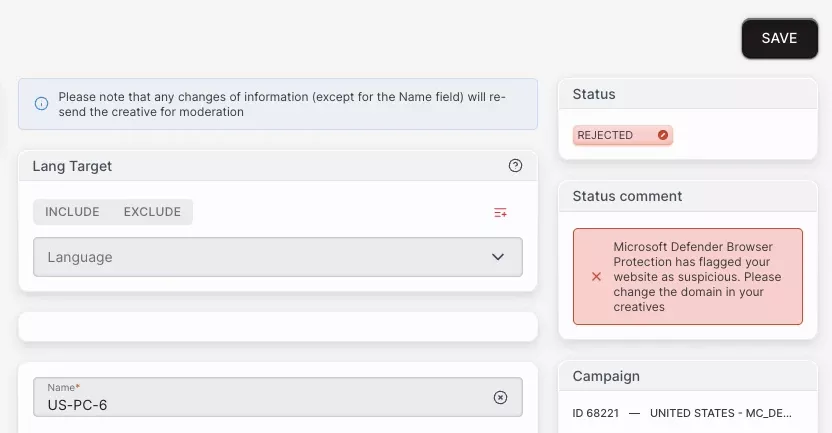Click the Status panel heading
Viewport: 832px width, 433px height.
coord(594,94)
